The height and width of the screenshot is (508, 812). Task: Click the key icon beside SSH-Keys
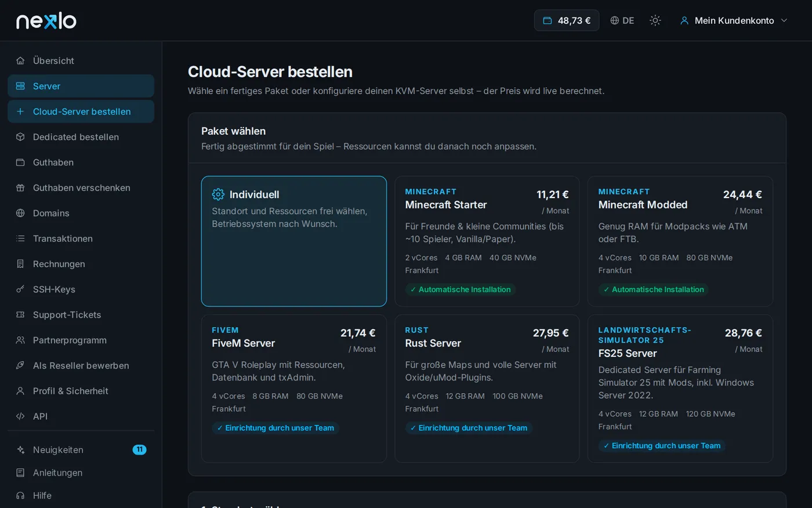coord(20,289)
